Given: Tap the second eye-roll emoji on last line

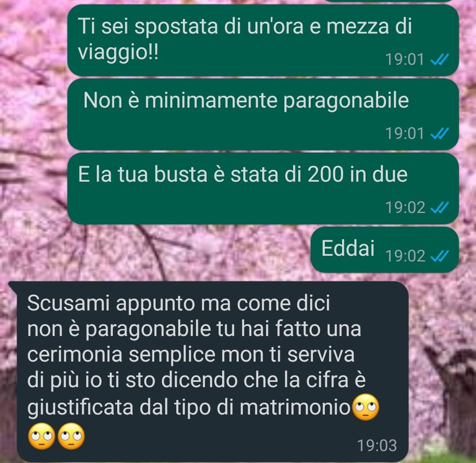Looking at the screenshot, I should point(71,436).
